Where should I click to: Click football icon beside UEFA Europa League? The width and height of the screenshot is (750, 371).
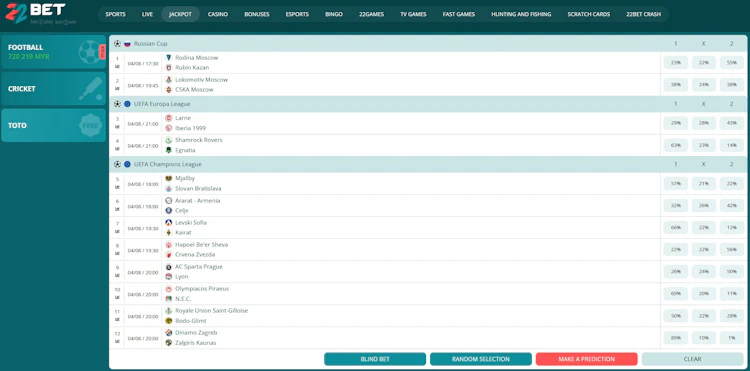[117, 104]
